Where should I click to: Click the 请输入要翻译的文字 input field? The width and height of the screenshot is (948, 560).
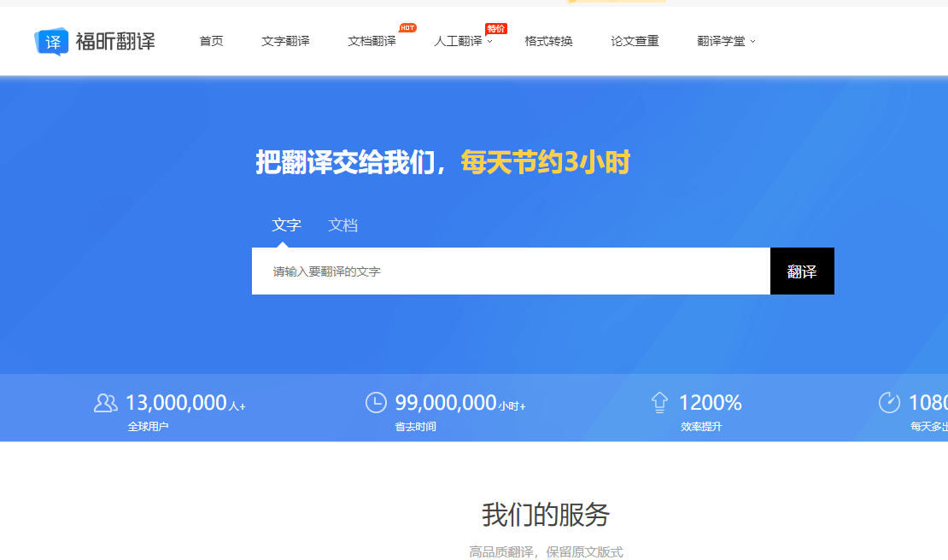511,271
